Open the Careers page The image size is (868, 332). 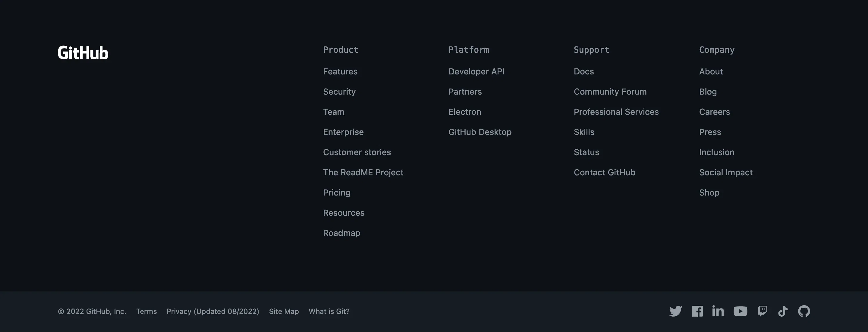(715, 111)
